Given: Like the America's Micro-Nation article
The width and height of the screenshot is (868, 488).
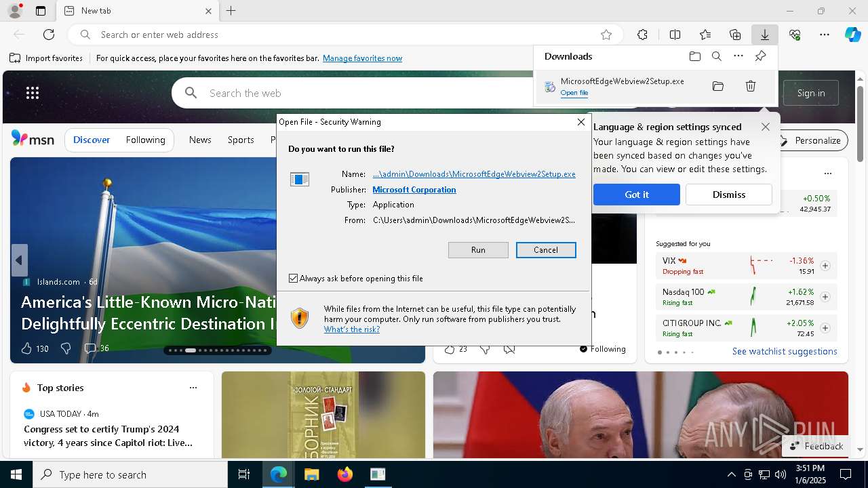Looking at the screenshot, I should [26, 348].
